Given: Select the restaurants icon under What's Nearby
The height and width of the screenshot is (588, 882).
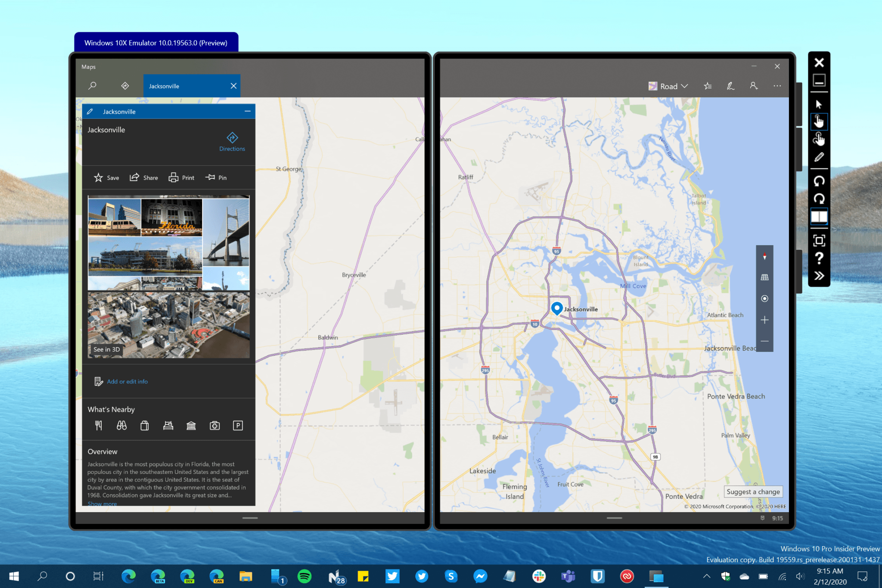Looking at the screenshot, I should click(x=98, y=426).
